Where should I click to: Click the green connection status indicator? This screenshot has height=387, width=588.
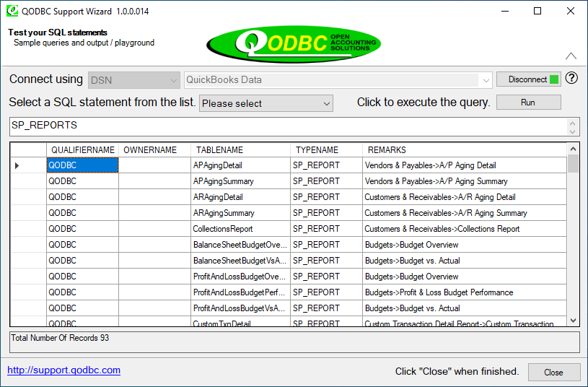pos(553,79)
